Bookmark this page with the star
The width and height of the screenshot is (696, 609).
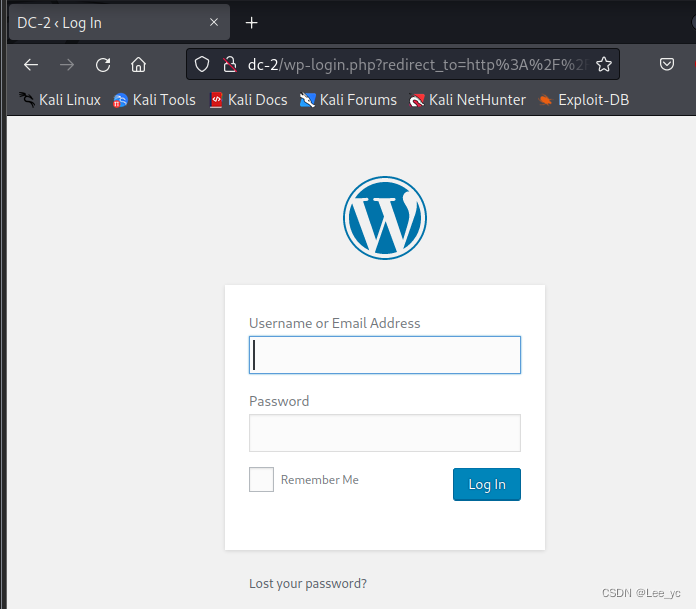coord(604,64)
